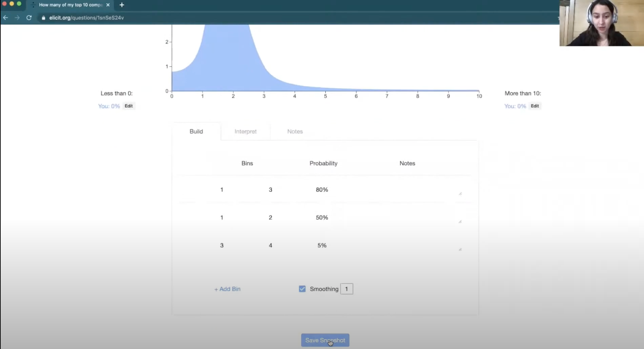Click the 50% probability value
644x349 pixels.
point(322,217)
